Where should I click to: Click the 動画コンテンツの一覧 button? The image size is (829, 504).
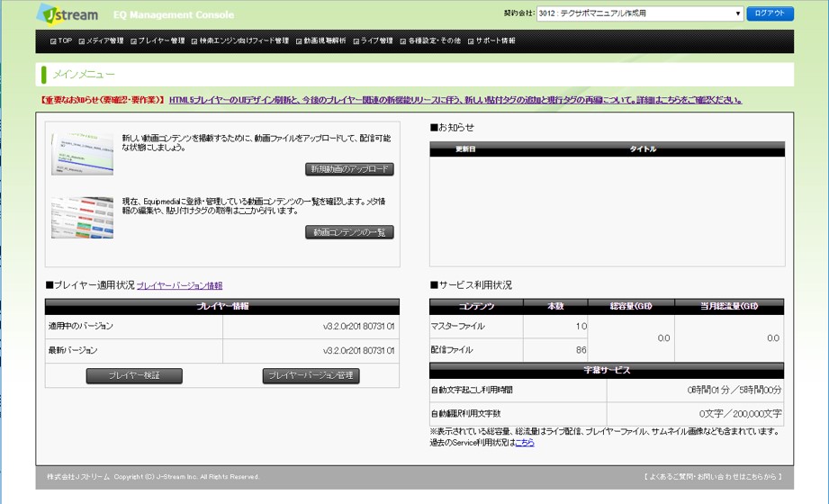[349, 232]
